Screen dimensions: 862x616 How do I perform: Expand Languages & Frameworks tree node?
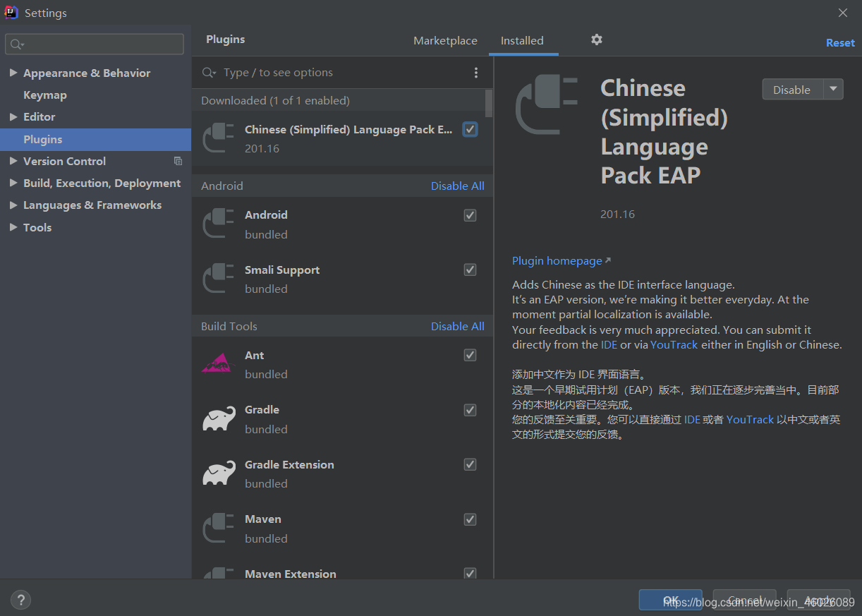(13, 205)
